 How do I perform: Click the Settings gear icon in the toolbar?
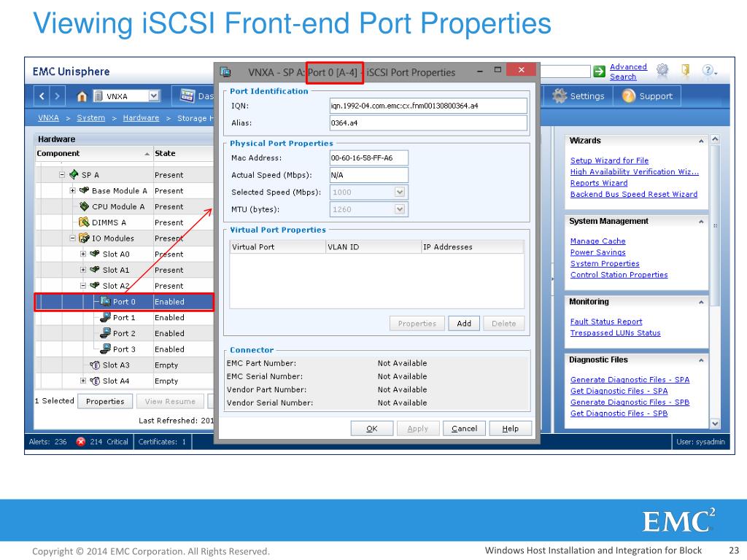[559, 96]
